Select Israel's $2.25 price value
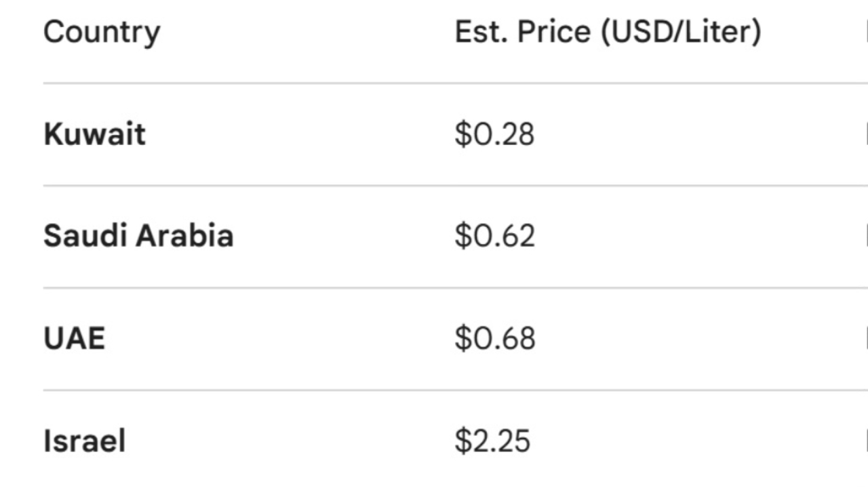Screen dimensions: 868x488 [492, 441]
